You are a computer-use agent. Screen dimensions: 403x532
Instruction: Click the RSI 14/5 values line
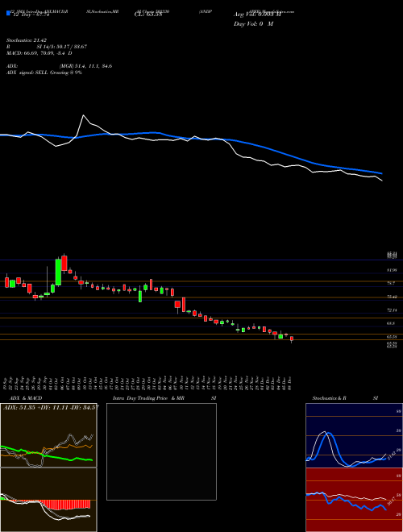pos(47,47)
